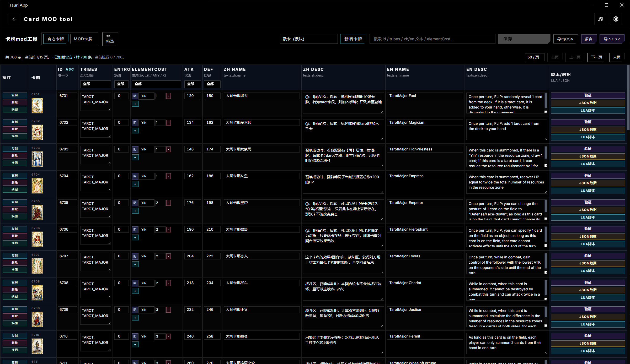Click the 导出CSV button
The image size is (630, 364).
coord(565,39)
